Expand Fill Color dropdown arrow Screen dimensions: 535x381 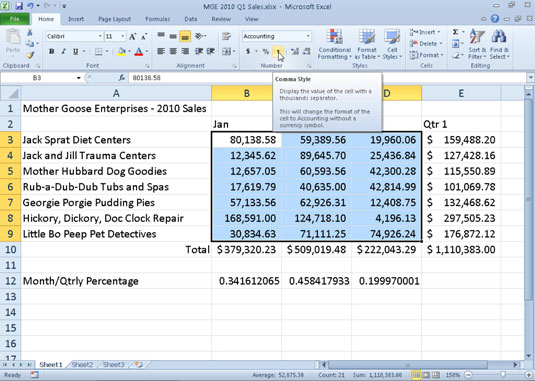(129, 52)
